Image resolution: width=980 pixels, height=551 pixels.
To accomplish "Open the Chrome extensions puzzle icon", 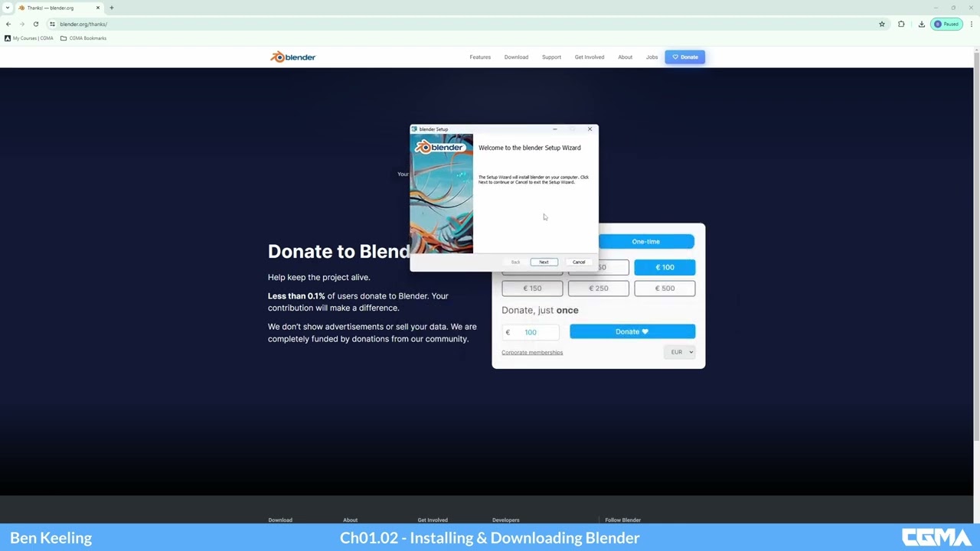I will 901,24.
